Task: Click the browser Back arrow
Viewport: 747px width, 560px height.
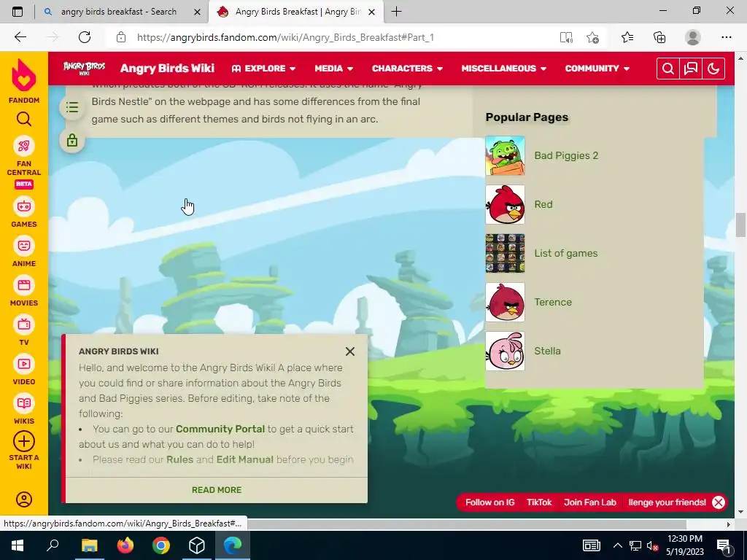Action: (20, 37)
